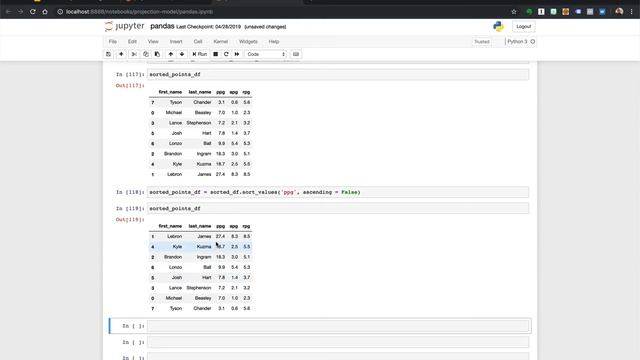Click Brandon row in Out[119] table
640x360 pixels.
pyautogui.click(x=200, y=257)
